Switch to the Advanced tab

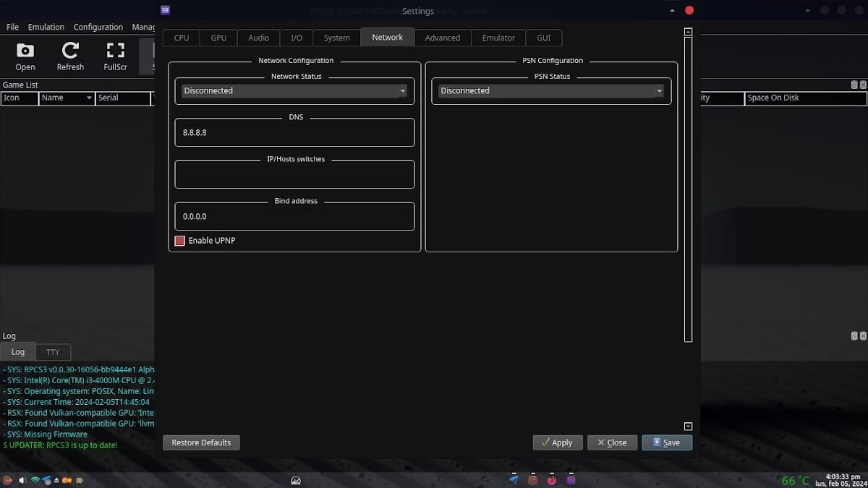443,38
